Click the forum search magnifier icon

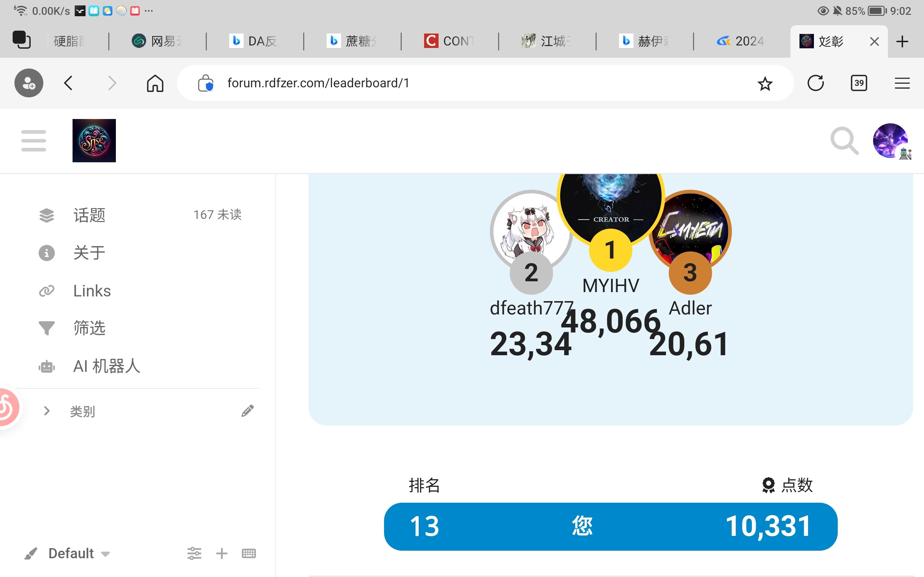pos(844,140)
